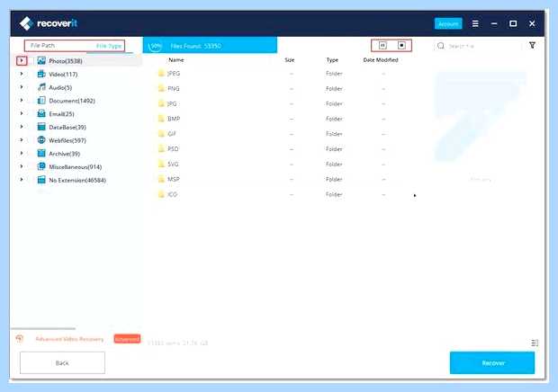Click the left panel horizontal scrollbar
Viewport: 558px width, 392px height.
[x=43, y=329]
